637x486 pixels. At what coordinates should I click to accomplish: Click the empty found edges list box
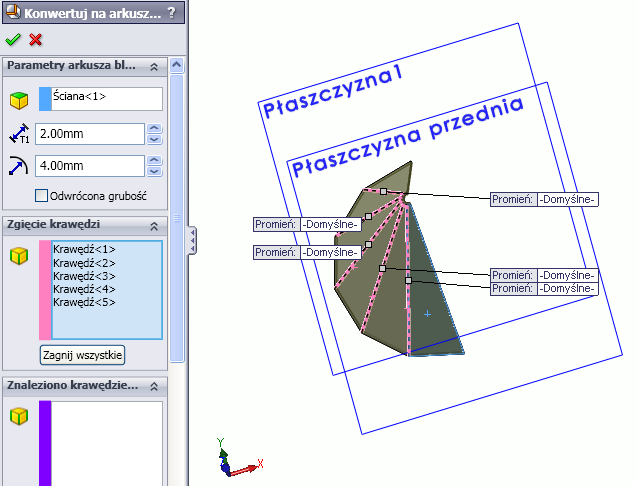point(106,443)
